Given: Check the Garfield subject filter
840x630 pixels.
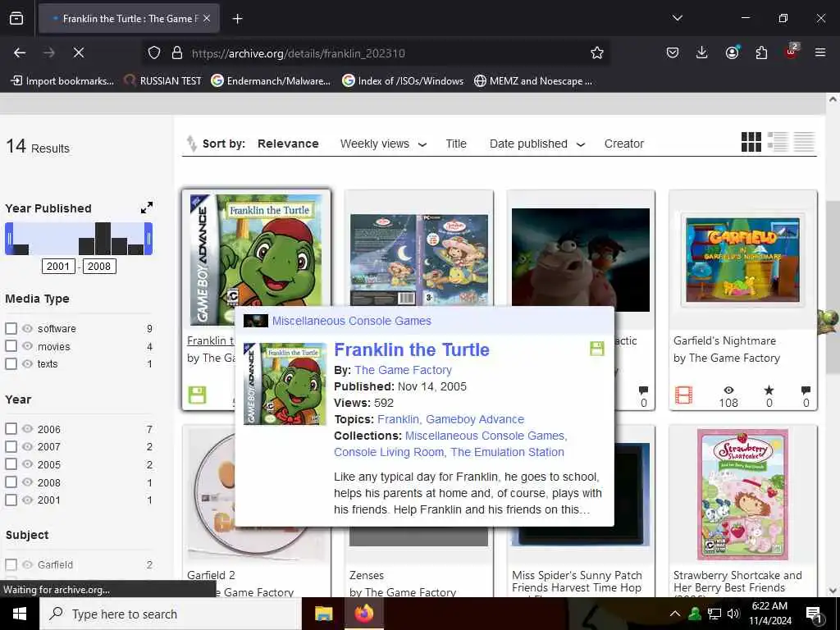Looking at the screenshot, I should (11, 564).
